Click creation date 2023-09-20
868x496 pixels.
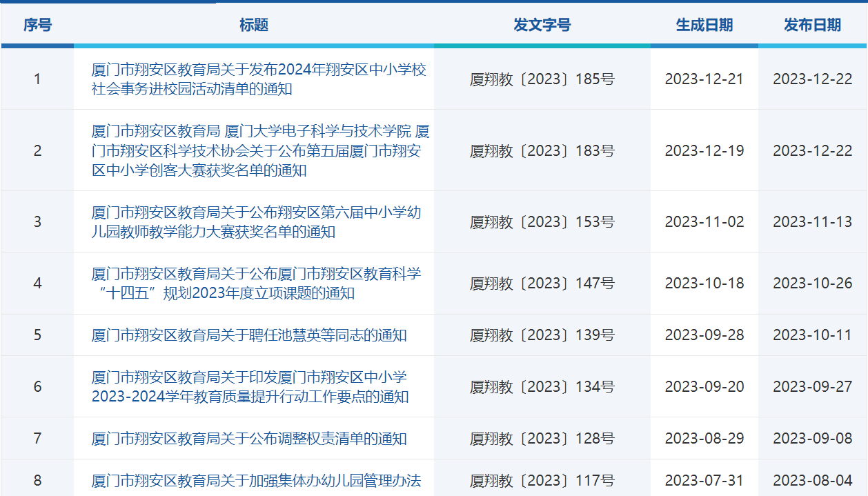704,387
